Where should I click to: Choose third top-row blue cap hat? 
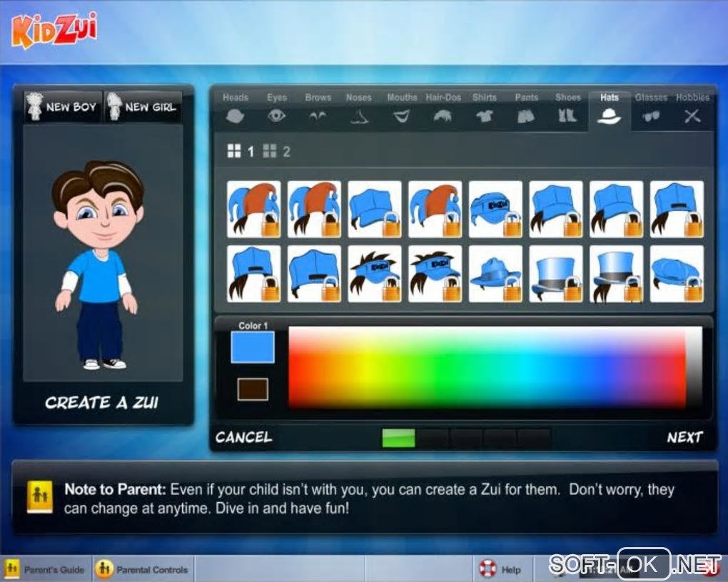pyautogui.click(x=375, y=209)
